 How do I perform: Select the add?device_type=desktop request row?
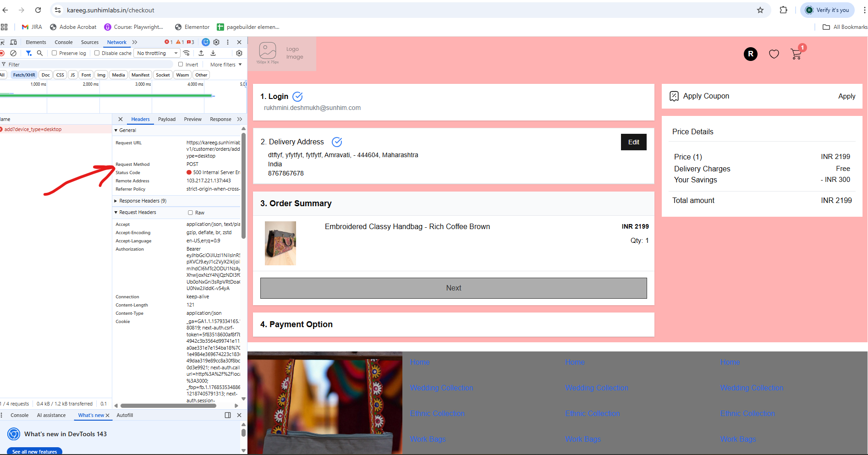coord(56,129)
